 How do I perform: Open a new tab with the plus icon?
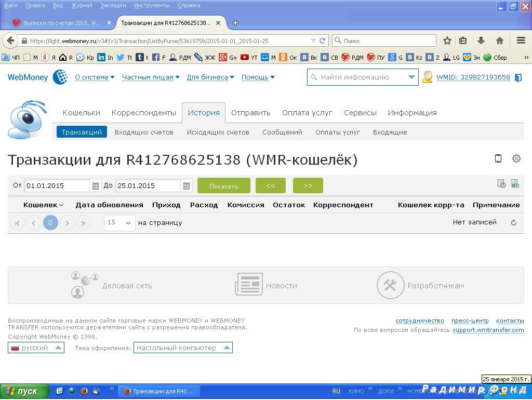235,23
